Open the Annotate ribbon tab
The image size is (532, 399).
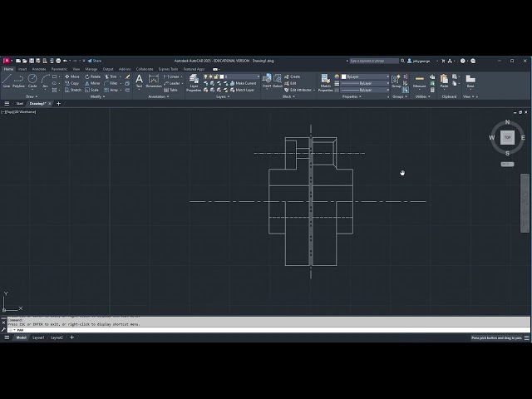(39, 69)
